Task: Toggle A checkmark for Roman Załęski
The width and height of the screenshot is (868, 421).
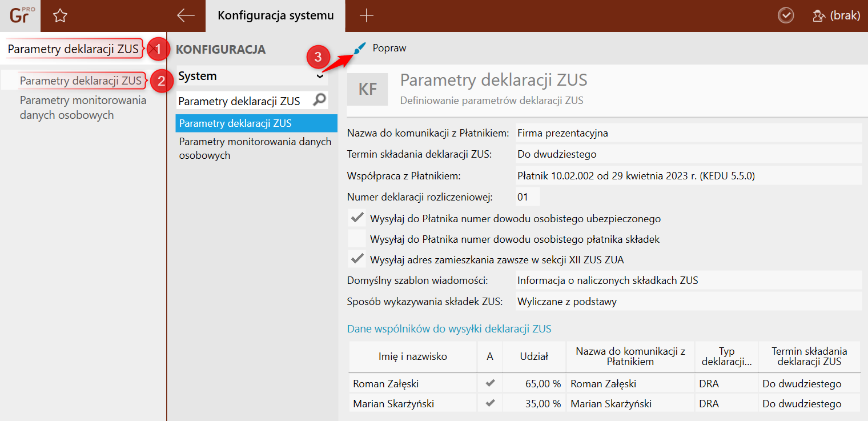Action: [x=490, y=383]
